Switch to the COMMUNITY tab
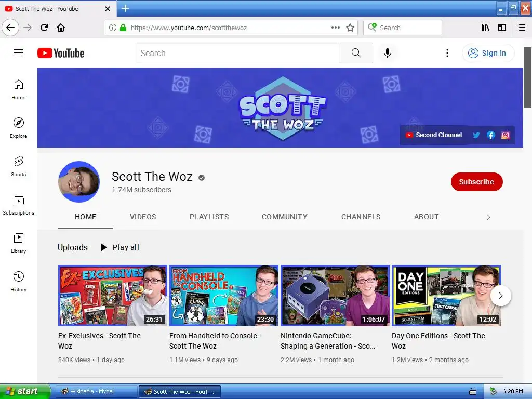532x399 pixels. (285, 217)
